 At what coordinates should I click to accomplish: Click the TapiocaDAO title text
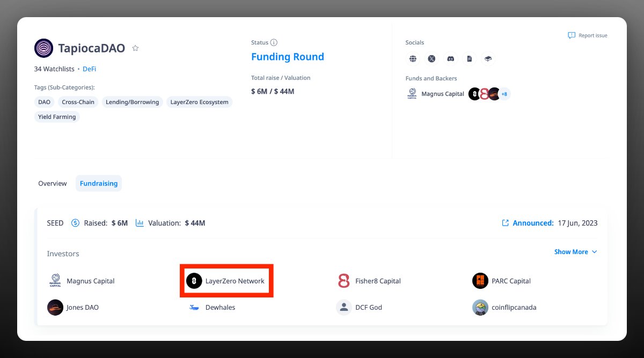click(x=92, y=48)
